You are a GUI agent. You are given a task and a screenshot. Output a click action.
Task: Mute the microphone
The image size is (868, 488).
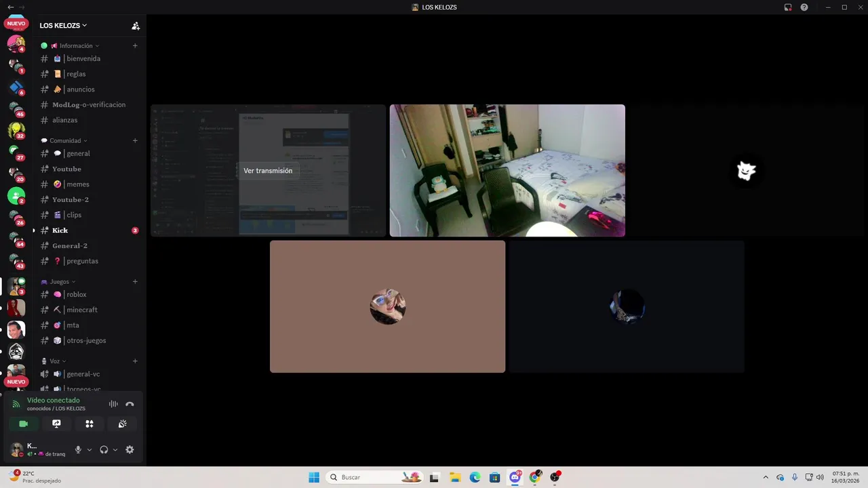[78, 449]
